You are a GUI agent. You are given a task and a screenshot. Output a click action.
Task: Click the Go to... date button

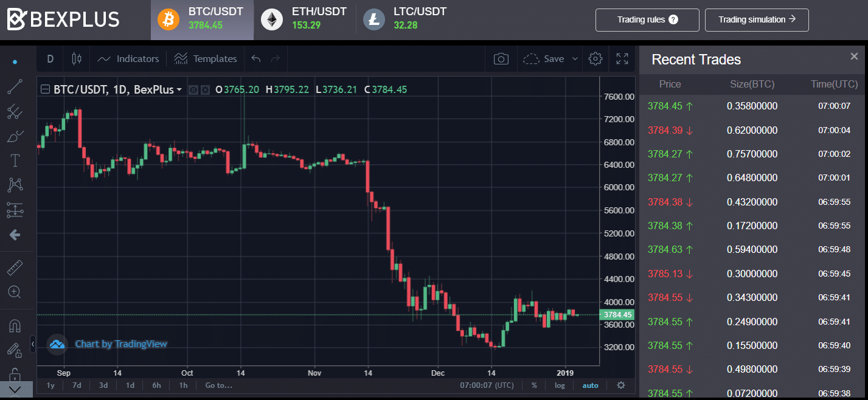pyautogui.click(x=219, y=385)
